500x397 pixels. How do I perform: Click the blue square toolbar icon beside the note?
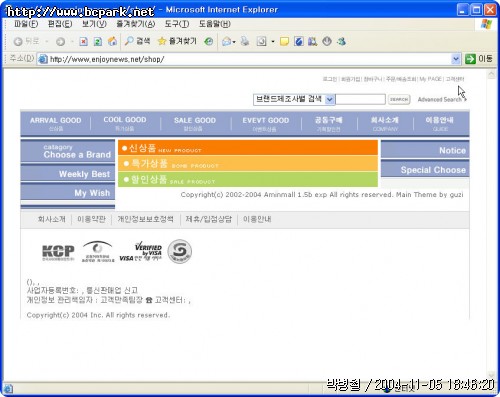tap(299, 41)
